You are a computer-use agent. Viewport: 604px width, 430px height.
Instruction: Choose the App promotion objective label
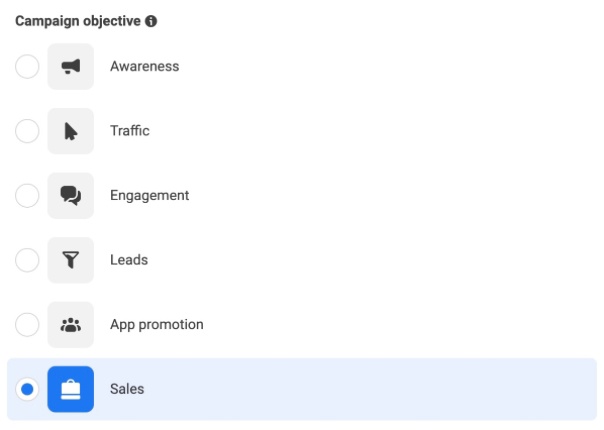coord(157,325)
